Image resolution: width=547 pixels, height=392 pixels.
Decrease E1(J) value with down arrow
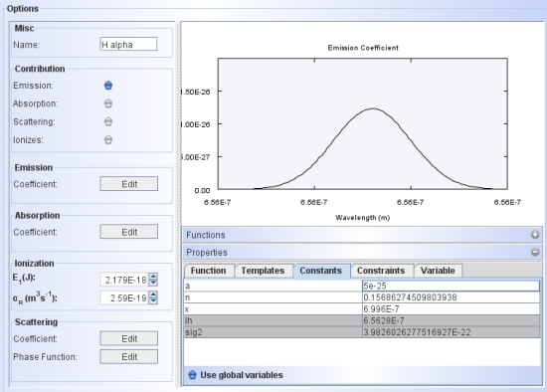point(153,283)
